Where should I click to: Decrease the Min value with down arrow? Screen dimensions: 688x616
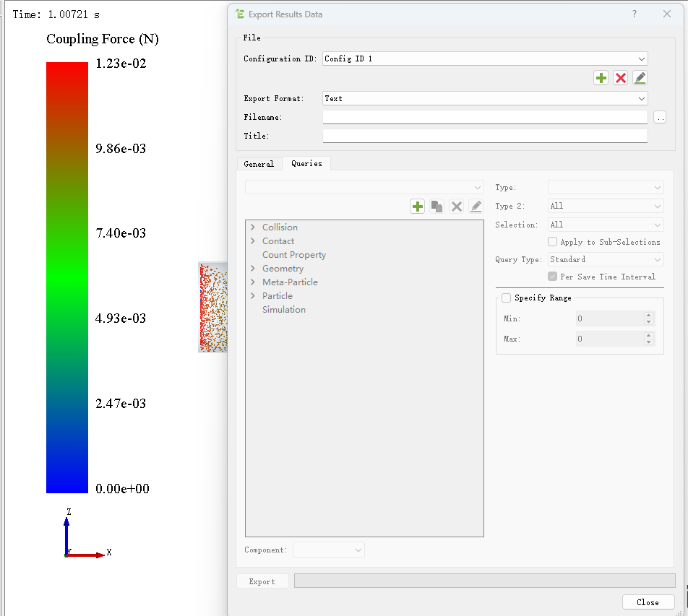pyautogui.click(x=649, y=322)
